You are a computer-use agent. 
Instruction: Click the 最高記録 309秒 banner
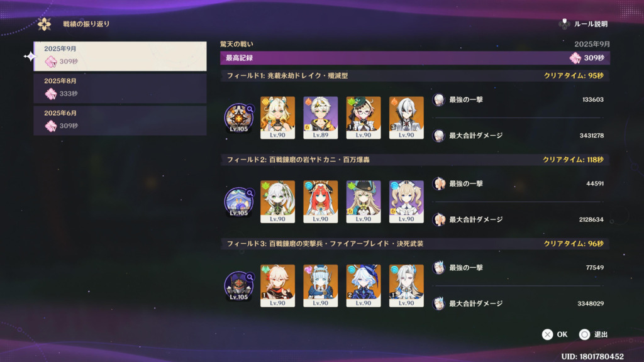pyautogui.click(x=415, y=58)
